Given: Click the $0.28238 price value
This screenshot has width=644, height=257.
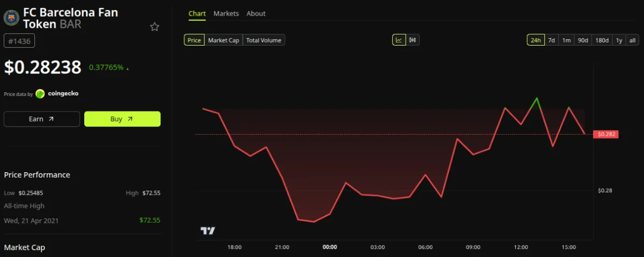Looking at the screenshot, I should tap(42, 67).
